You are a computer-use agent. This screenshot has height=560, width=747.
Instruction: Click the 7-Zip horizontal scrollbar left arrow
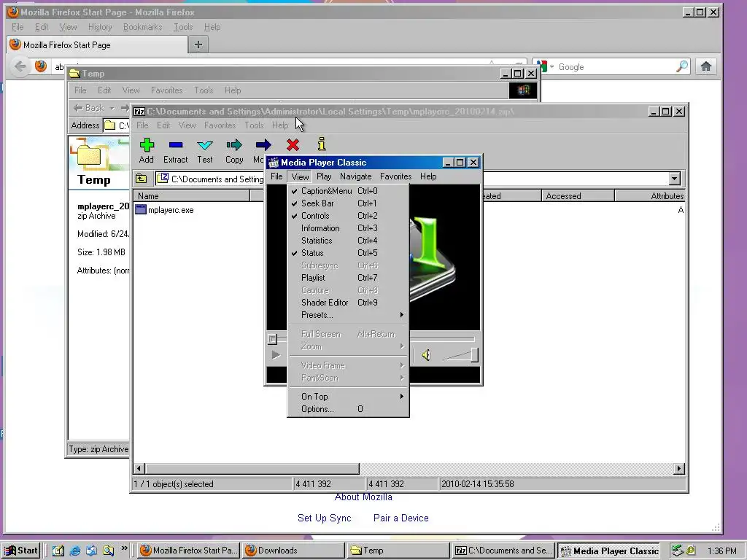click(x=139, y=469)
